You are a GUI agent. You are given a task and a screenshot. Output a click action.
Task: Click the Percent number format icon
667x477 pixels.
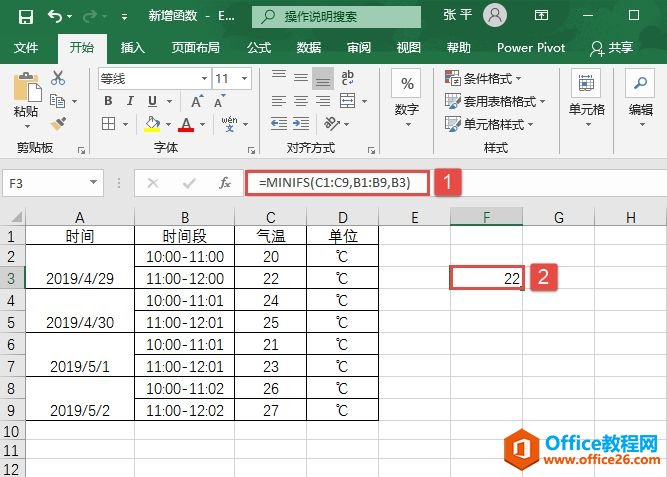coord(407,83)
